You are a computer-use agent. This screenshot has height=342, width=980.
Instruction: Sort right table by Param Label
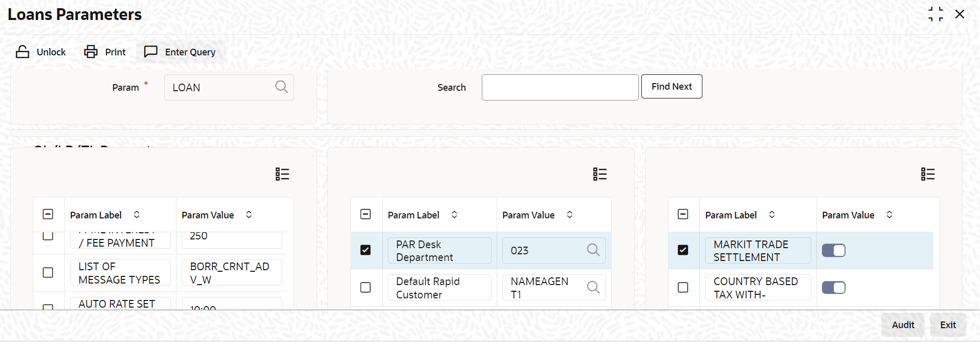click(772, 215)
